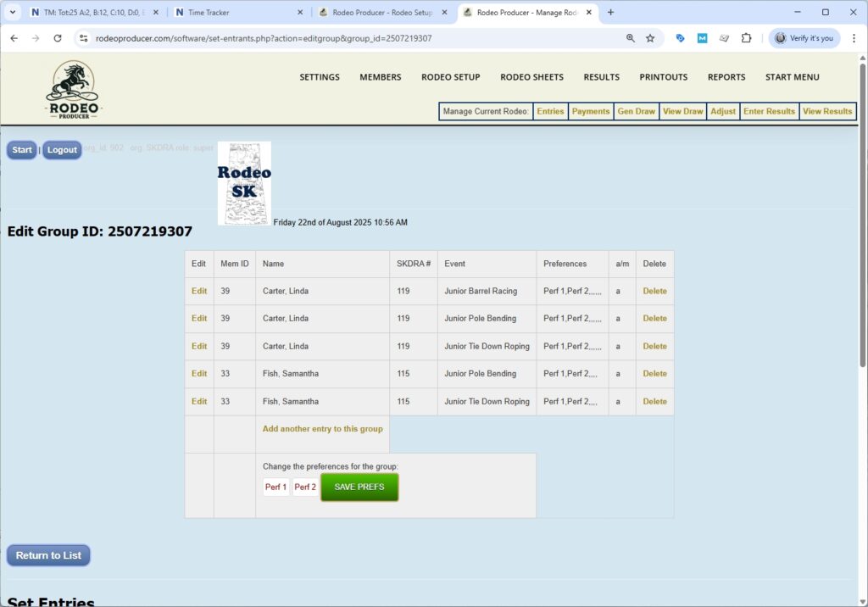868x607 pixels.
Task: Open the RODEO SETUP menu
Action: [450, 77]
